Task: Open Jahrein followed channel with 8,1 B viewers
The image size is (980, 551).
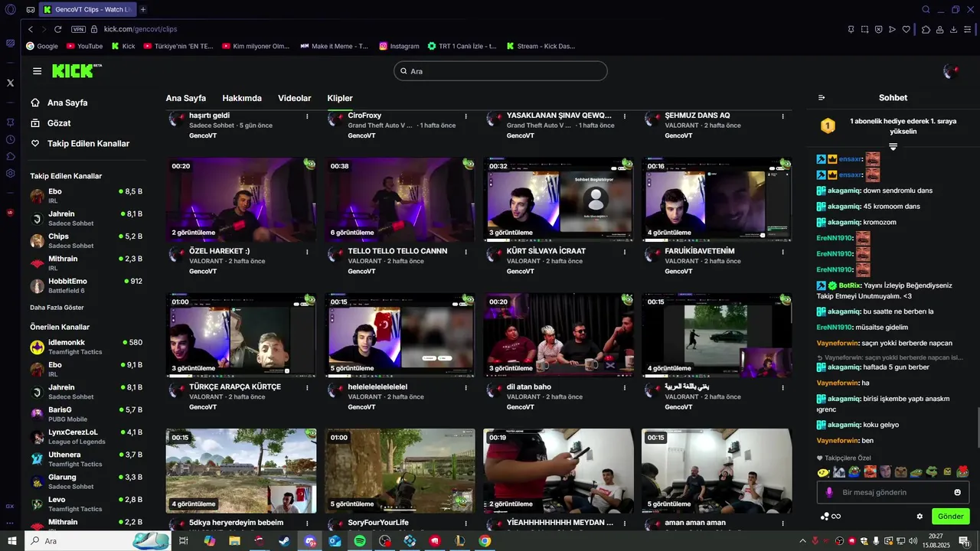Action: pyautogui.click(x=86, y=219)
